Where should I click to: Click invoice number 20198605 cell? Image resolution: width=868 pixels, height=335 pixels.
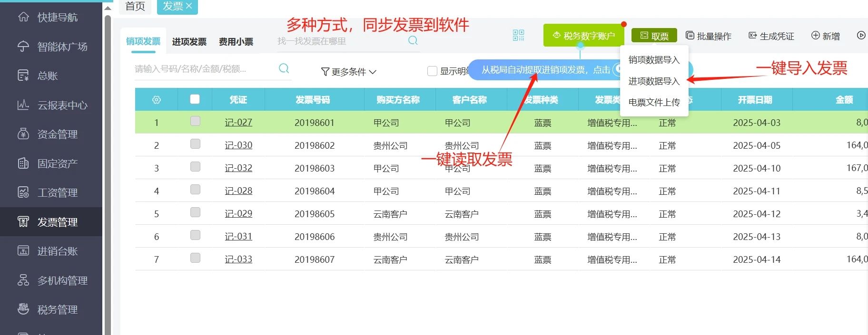click(315, 214)
